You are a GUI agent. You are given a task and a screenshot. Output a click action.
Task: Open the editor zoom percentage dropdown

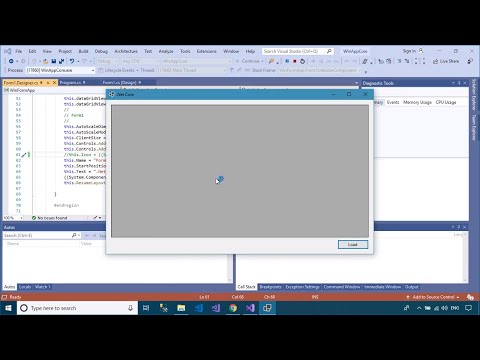pyautogui.click(x=13, y=218)
